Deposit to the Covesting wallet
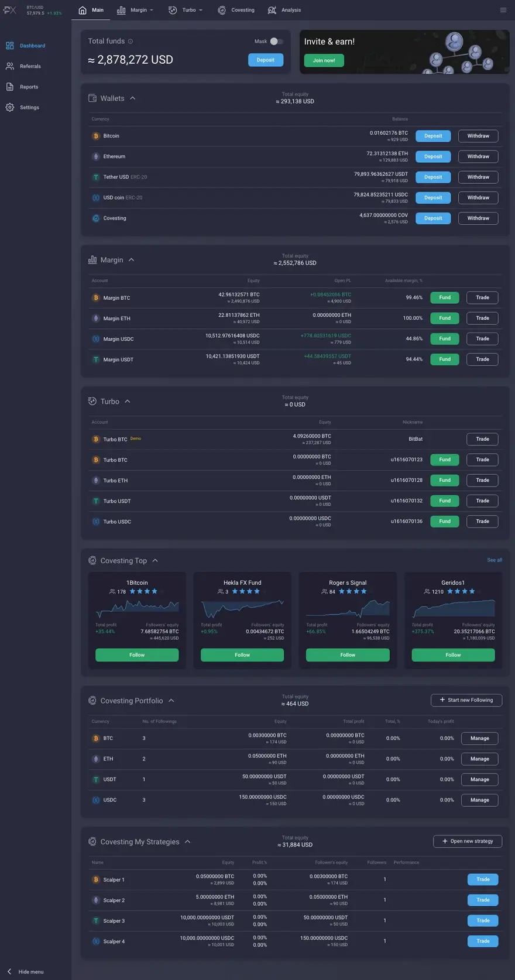The image size is (515, 980). pyautogui.click(x=433, y=218)
